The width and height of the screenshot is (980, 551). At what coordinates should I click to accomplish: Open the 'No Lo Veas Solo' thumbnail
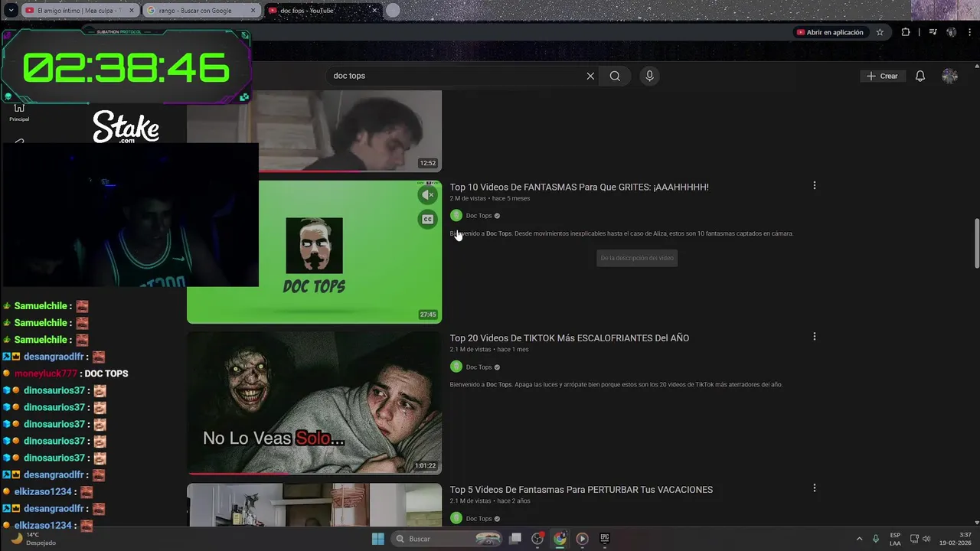coord(314,403)
